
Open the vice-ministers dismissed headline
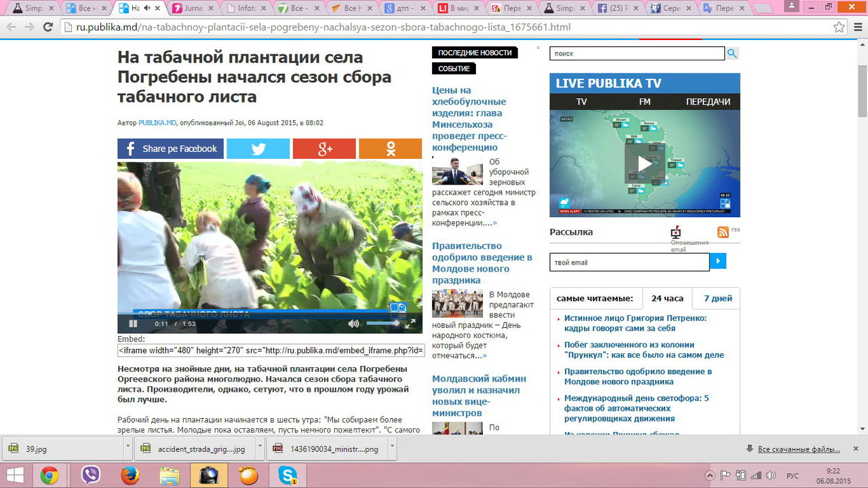click(479, 396)
